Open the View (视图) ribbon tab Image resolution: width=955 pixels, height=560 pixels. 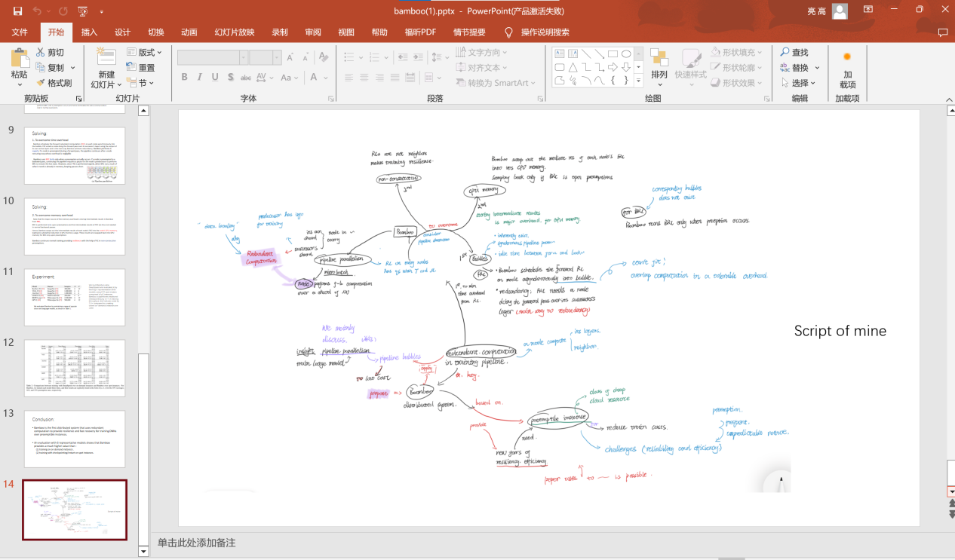(346, 32)
